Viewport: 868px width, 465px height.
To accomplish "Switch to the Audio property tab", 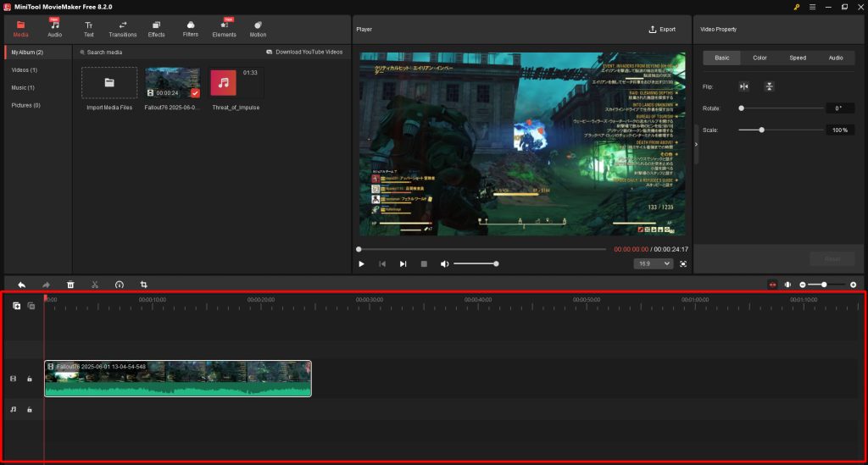I will click(x=836, y=58).
